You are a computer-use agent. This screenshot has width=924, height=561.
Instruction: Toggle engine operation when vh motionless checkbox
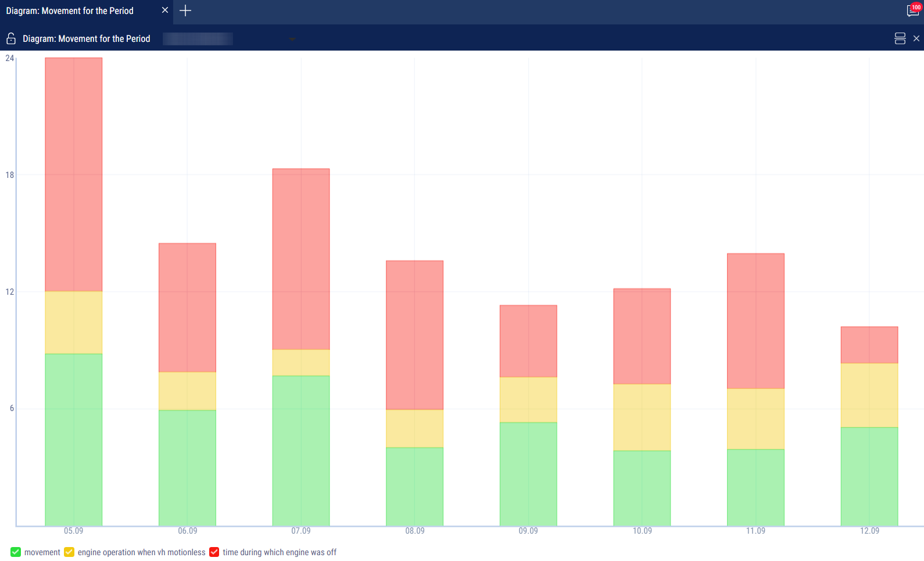[69, 552]
